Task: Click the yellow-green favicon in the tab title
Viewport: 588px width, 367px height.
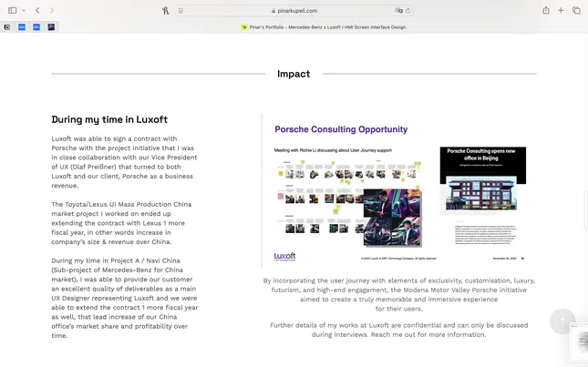Action: pos(244,27)
